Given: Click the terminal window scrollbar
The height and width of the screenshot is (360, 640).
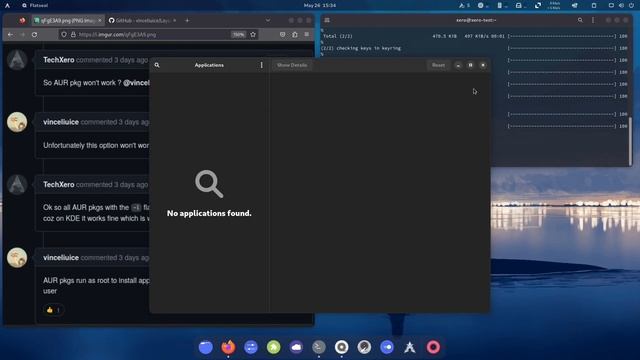Looking at the screenshot, I should pos(630,141).
